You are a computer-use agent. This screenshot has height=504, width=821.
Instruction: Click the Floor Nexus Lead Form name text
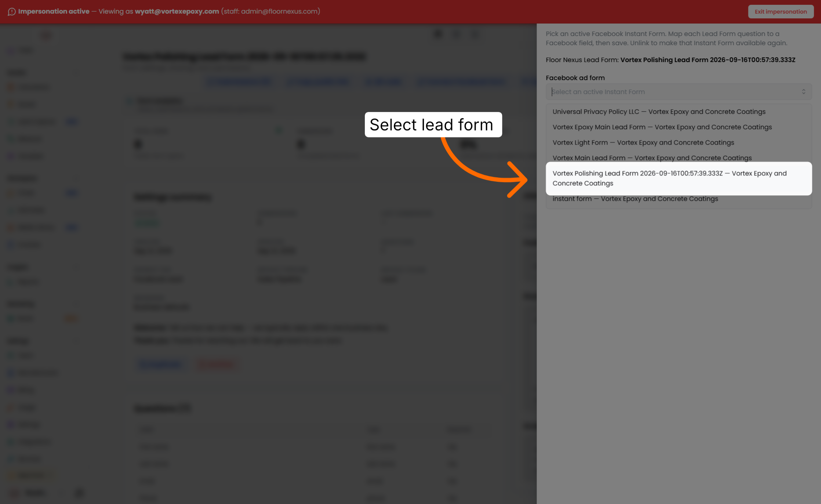point(708,60)
